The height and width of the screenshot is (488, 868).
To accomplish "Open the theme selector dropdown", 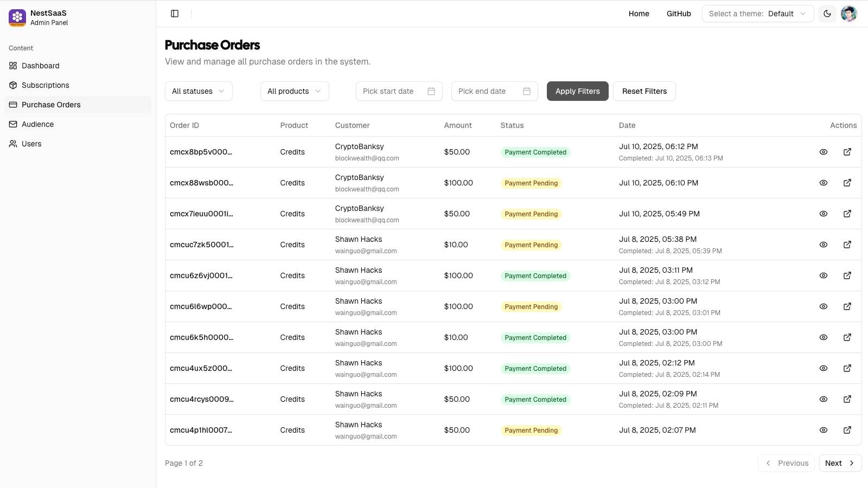I will coord(757,14).
